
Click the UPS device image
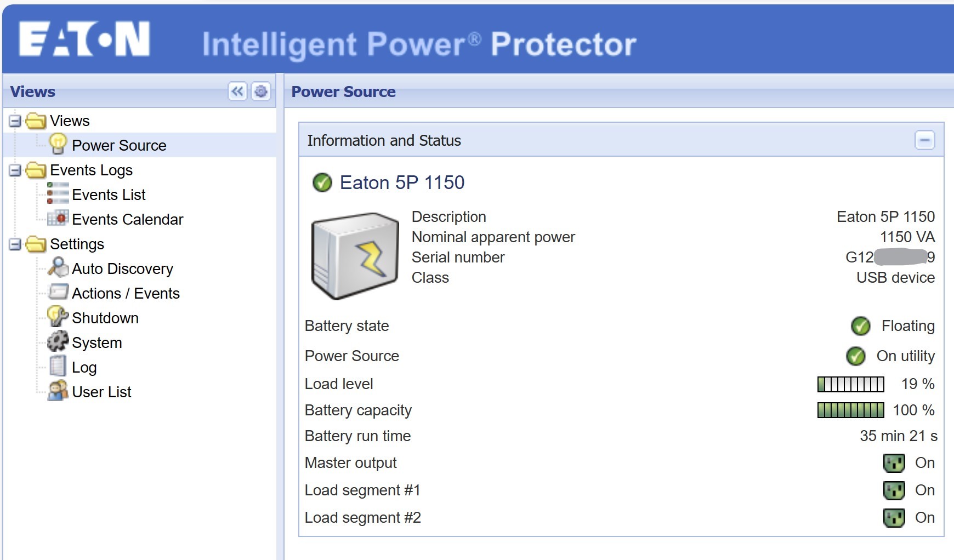point(355,256)
